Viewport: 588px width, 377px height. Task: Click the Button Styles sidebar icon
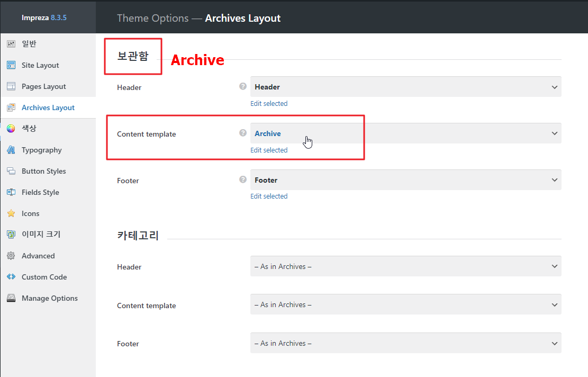[x=11, y=171]
